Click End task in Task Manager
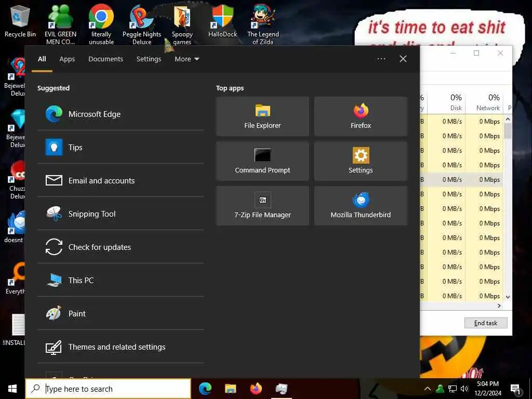The image size is (532, 399). click(486, 323)
